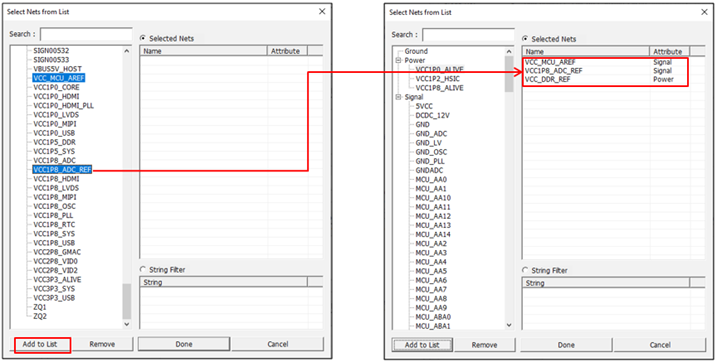Screen dimensions: 717x362
Task: Select VCC1P8_RTC net
Action: pos(54,224)
